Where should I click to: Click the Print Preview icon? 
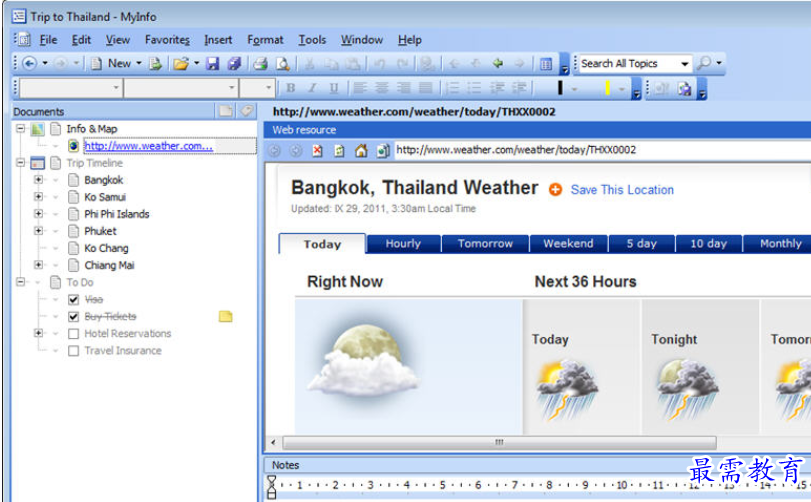point(282,64)
